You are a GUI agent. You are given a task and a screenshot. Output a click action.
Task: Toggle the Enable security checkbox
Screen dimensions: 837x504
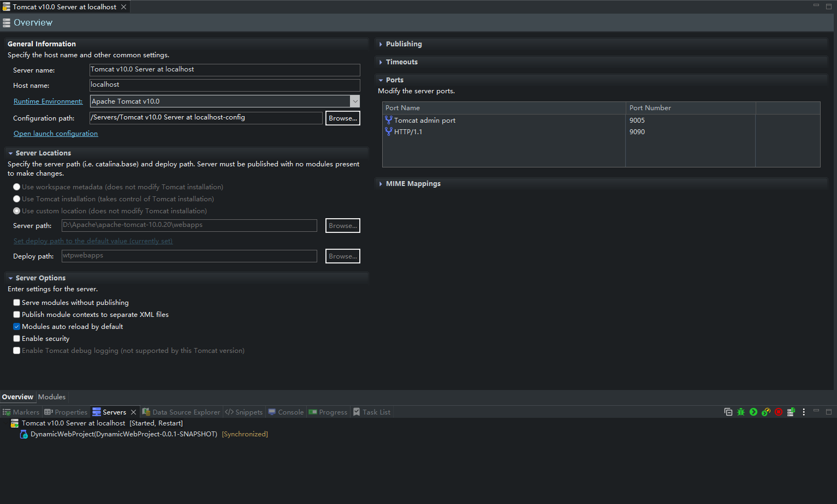pyautogui.click(x=17, y=338)
